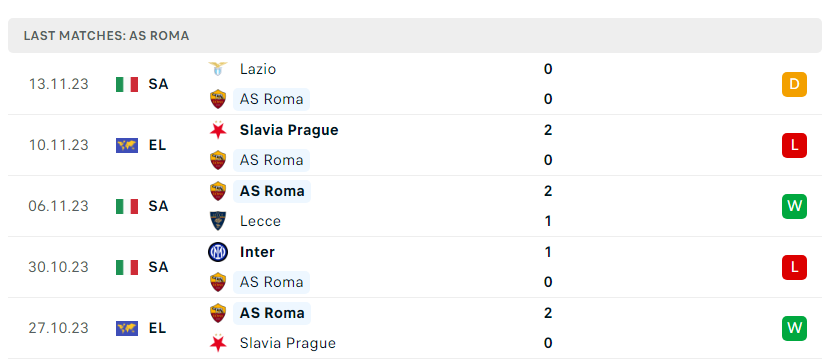The width and height of the screenshot is (828, 361).
Task: Click the Lecce team crest icon
Action: [218, 221]
